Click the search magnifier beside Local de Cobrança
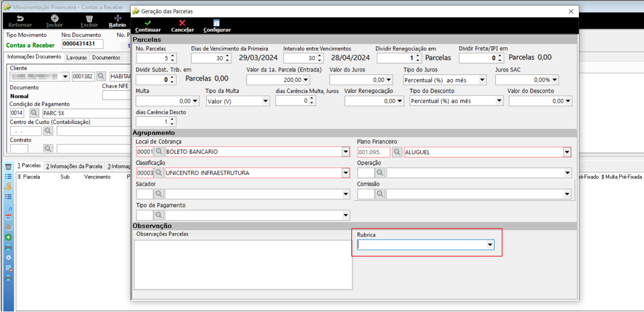Screen dimensions: 644x312 (x=159, y=152)
